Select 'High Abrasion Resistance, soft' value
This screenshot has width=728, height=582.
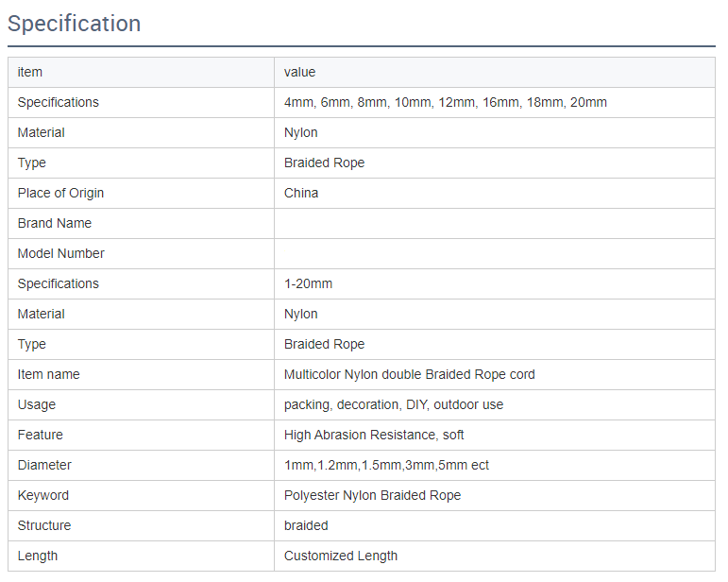(x=374, y=435)
